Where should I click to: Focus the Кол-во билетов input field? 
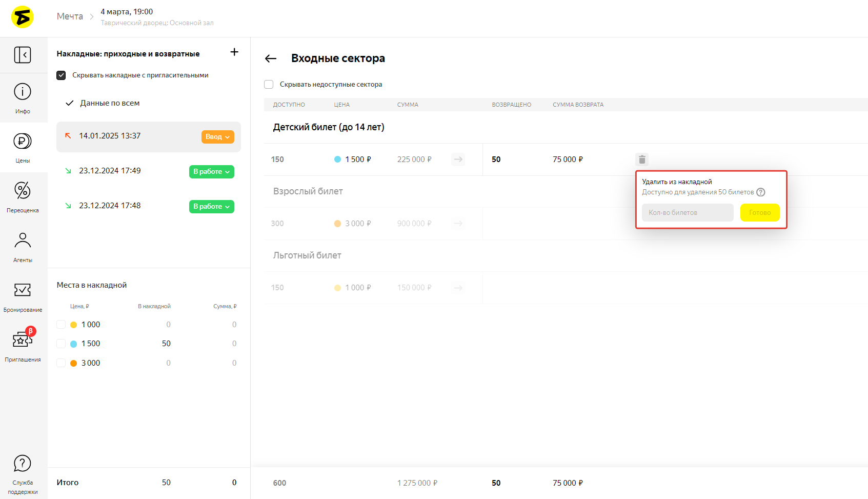tap(687, 213)
